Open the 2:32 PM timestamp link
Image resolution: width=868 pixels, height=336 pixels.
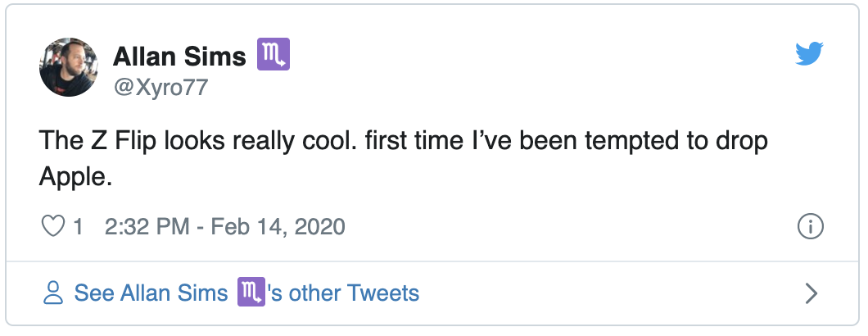[x=149, y=226]
